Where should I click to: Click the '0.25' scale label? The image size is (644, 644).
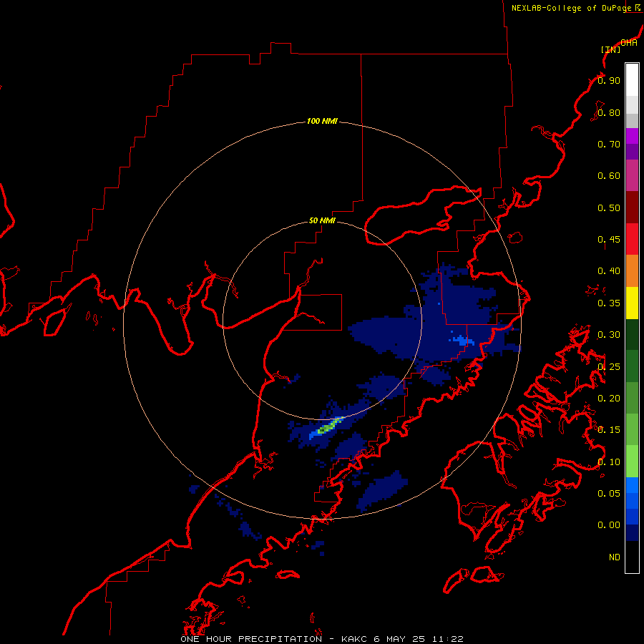(609, 367)
